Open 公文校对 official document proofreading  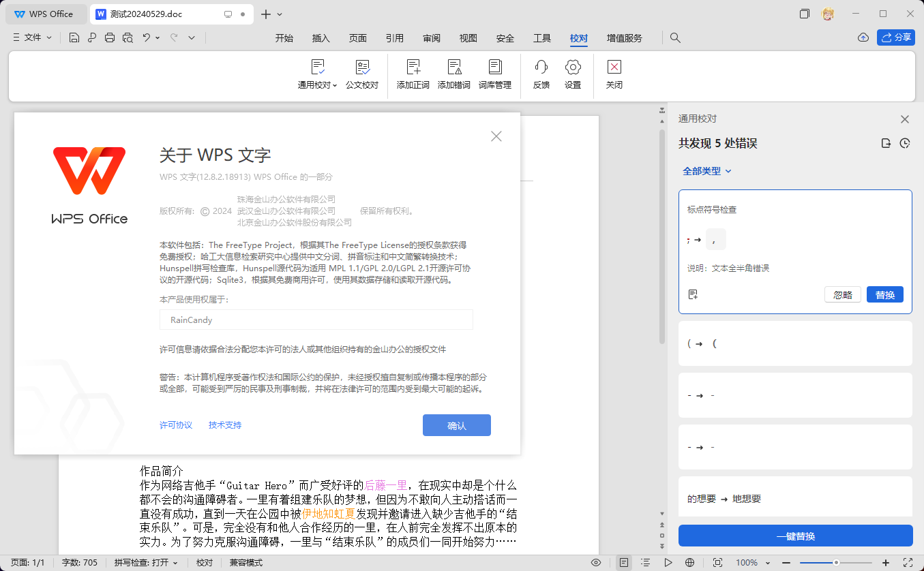tap(362, 74)
